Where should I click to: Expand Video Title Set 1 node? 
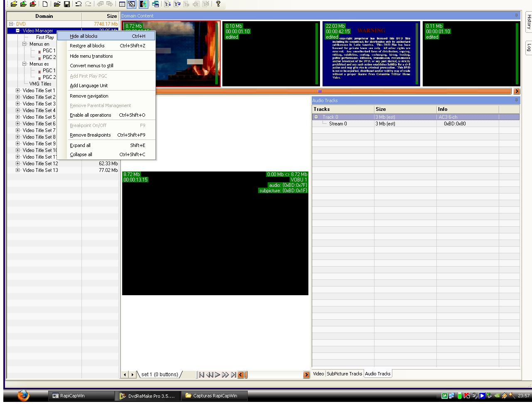click(x=18, y=91)
